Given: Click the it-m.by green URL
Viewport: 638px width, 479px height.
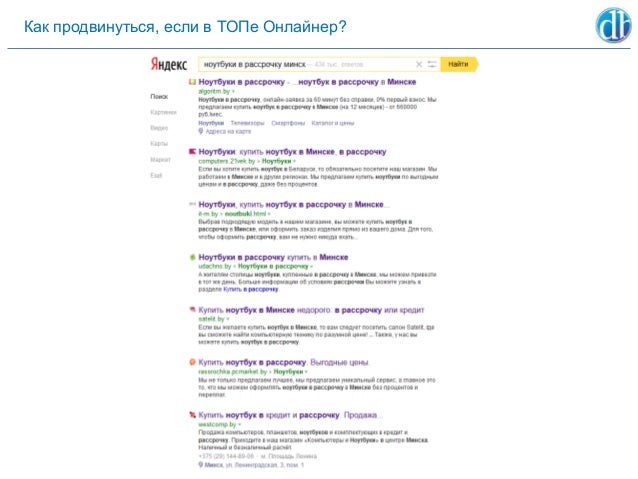Looking at the screenshot, I should tap(208, 214).
